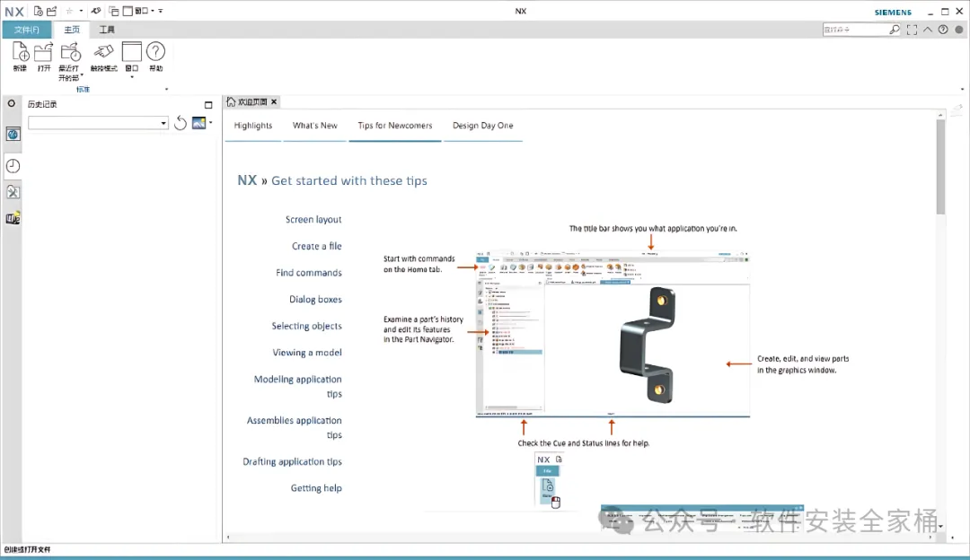Screen dimensions: 970x560
Task: Select the Design Day One tab
Action: coord(482,126)
